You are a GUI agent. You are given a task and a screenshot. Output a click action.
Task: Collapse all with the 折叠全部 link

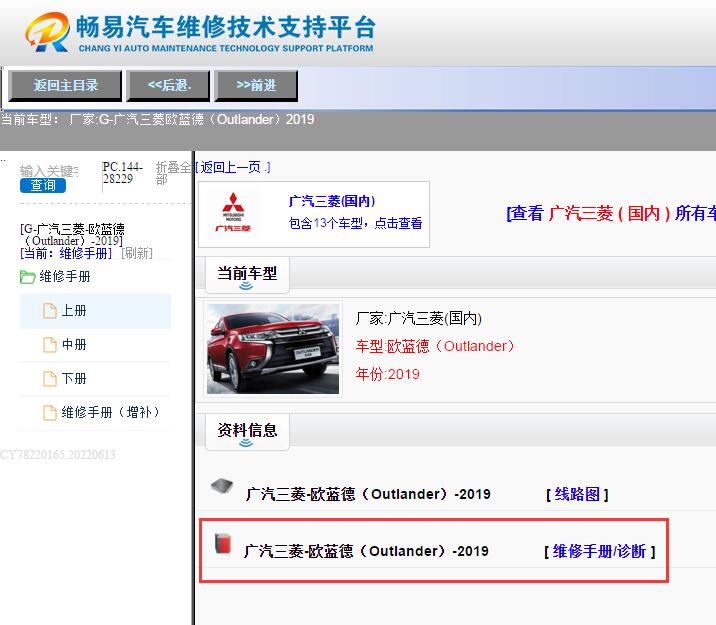pos(173,173)
